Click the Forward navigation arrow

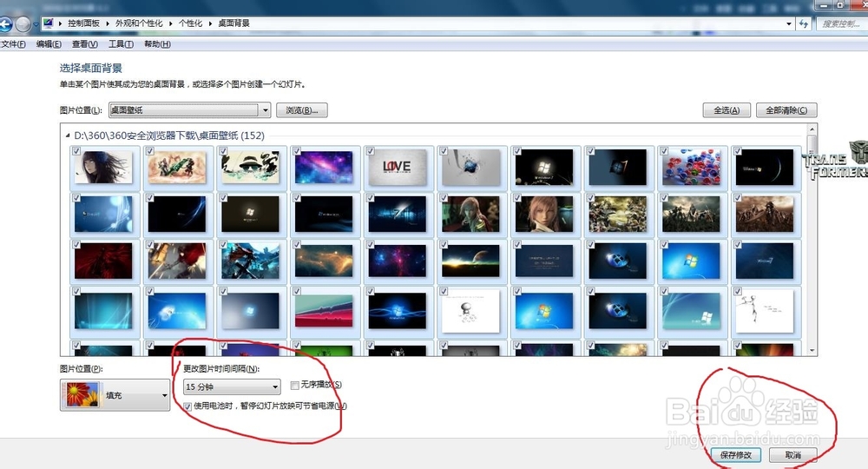tap(23, 24)
